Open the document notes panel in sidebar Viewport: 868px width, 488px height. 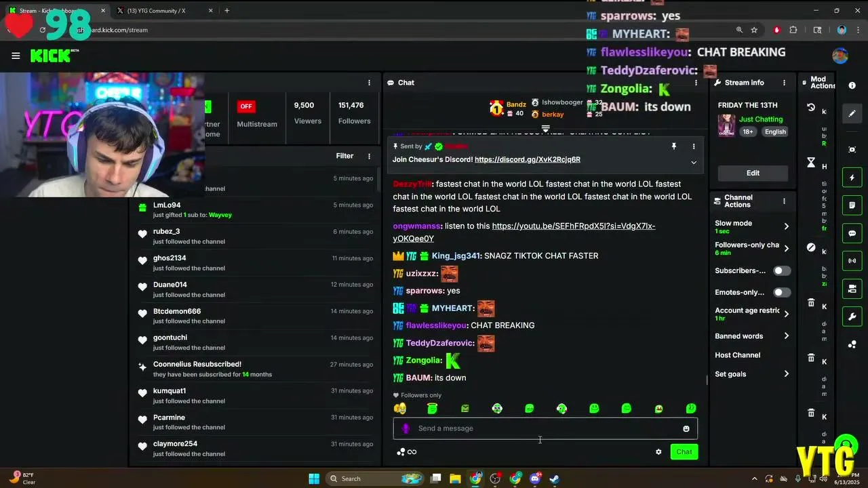coord(852,205)
